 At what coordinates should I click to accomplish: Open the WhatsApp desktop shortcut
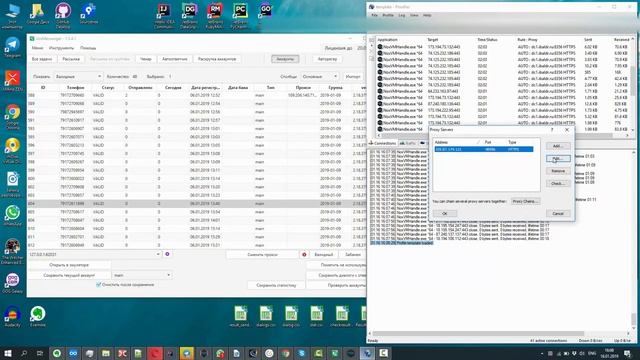13,216
